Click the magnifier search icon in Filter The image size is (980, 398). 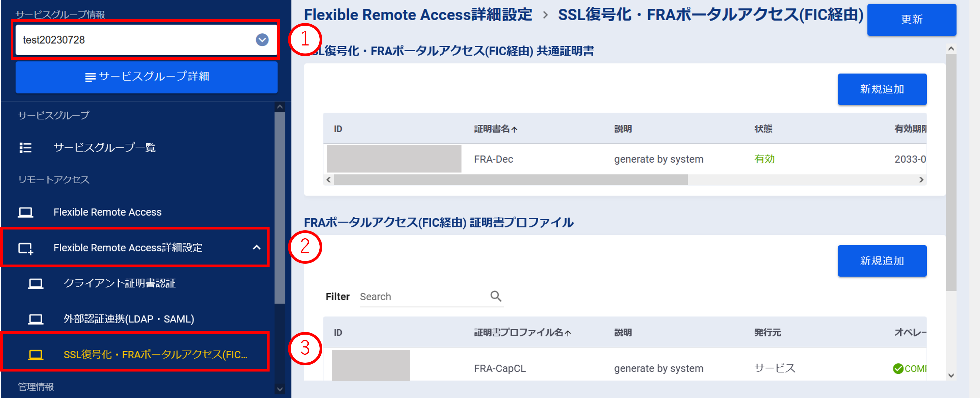click(x=496, y=296)
